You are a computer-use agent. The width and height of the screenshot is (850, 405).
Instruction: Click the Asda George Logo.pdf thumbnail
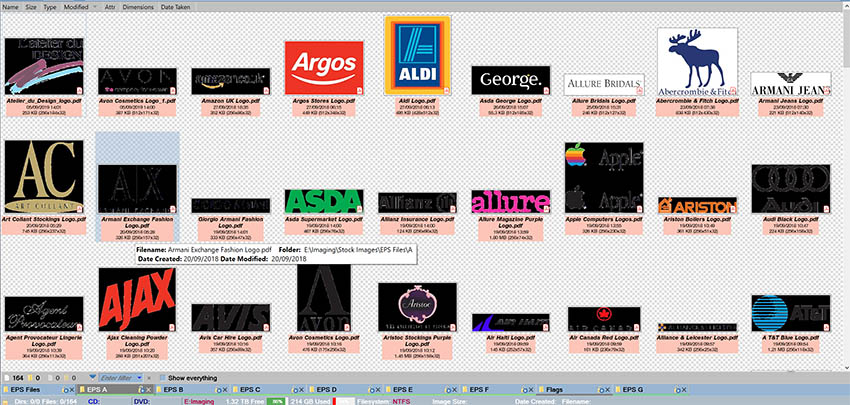point(511,80)
